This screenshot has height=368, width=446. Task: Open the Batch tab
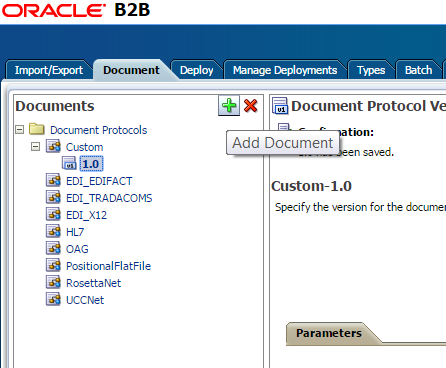click(418, 70)
